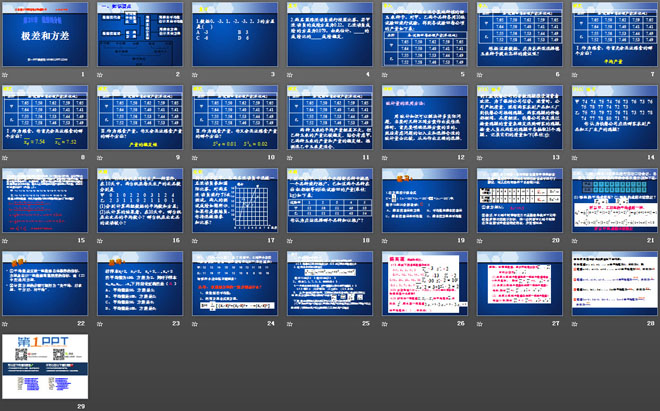The width and height of the screenshot is (660, 411).
Task: Click animation star icon under slide 19
Action: pyautogui.click(x=382, y=240)
